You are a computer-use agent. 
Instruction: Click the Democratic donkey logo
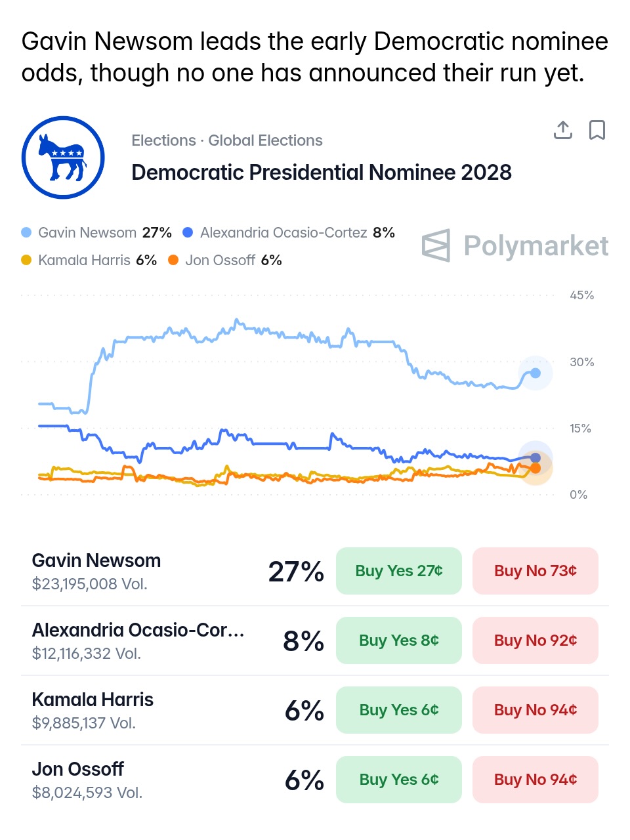(x=63, y=158)
